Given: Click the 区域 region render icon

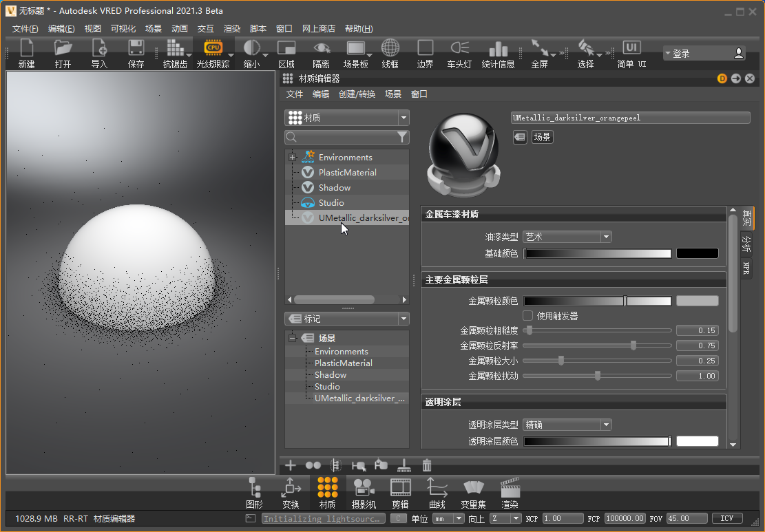Looking at the screenshot, I should point(286,47).
